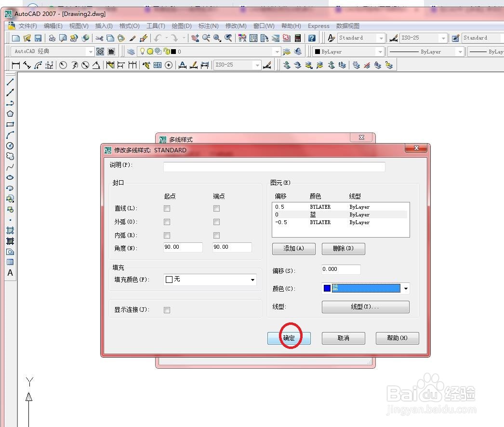Open the 文件(F) menu
This screenshot has width=504, height=427.
pos(27,26)
